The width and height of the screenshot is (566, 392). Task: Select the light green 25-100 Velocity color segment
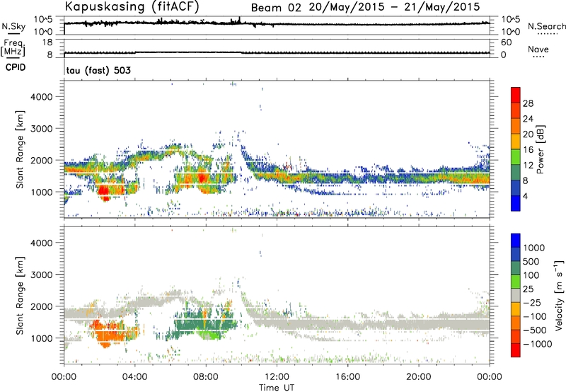coord(516,282)
